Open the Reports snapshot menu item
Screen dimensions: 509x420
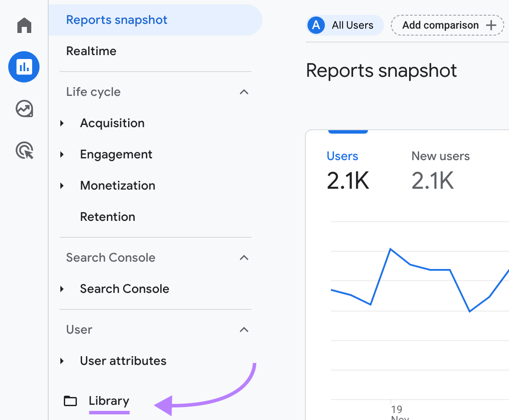(x=116, y=20)
